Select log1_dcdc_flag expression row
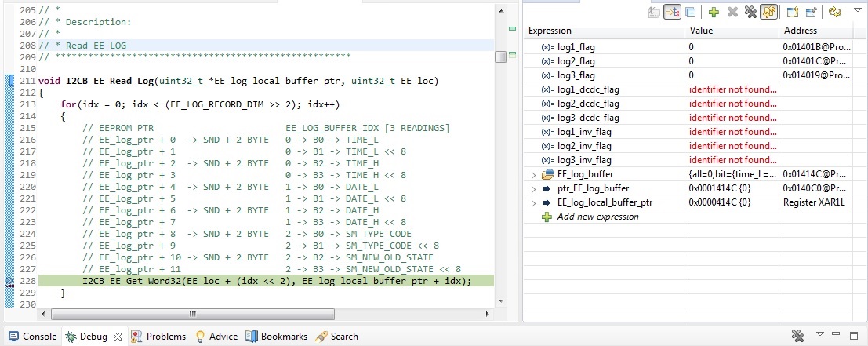868x346 pixels. (x=695, y=89)
